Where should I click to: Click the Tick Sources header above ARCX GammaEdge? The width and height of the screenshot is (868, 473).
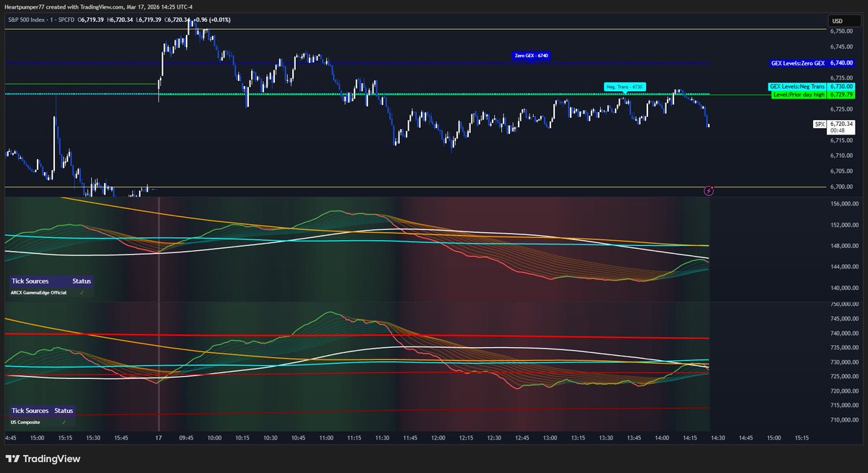(29, 281)
